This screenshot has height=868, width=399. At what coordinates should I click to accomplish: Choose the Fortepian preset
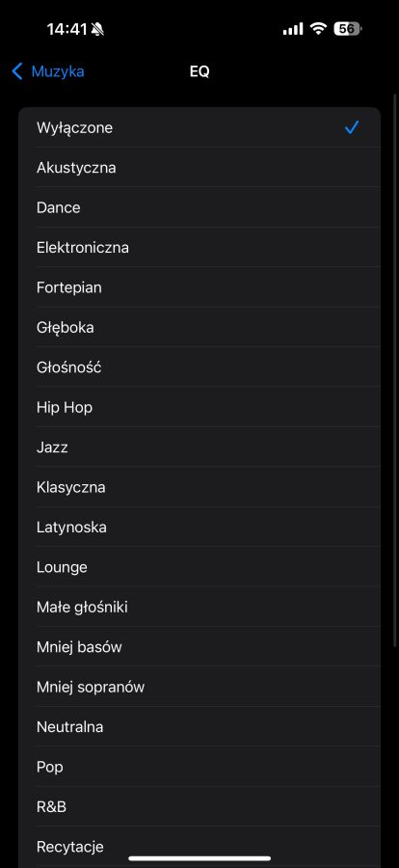199,287
